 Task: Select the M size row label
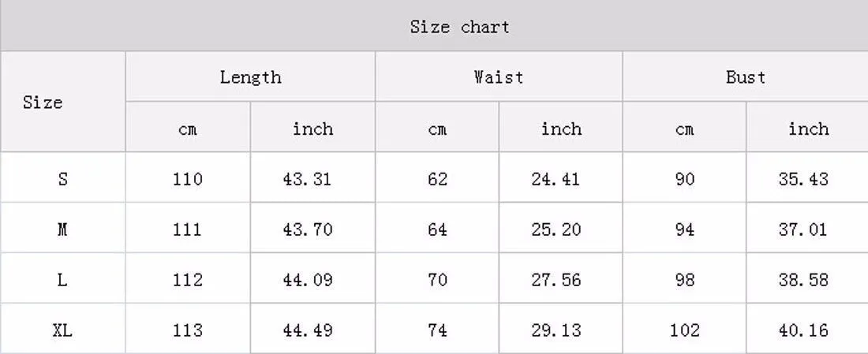(62, 228)
